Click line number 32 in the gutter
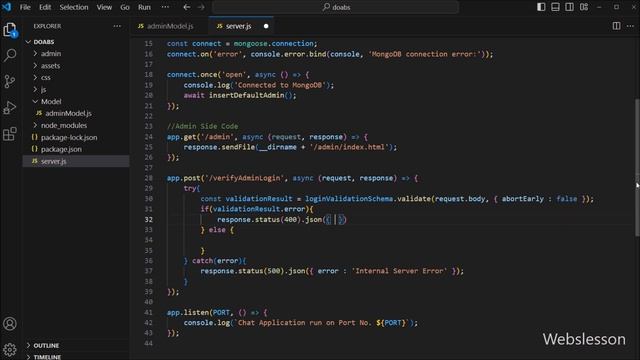 [x=148, y=219]
